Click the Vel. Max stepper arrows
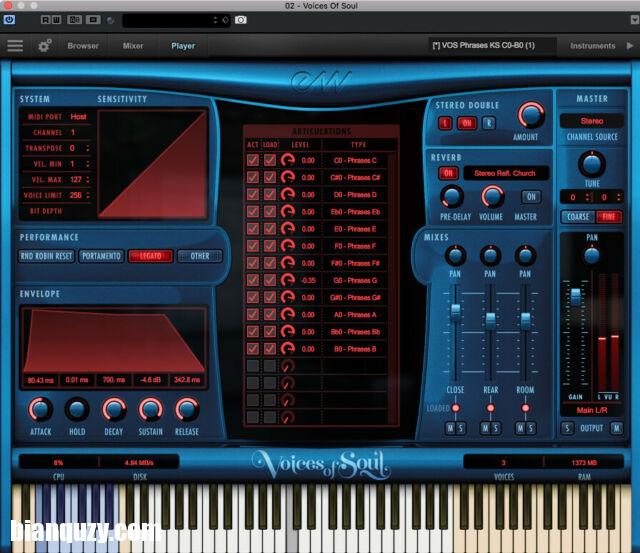This screenshot has height=553, width=640. [88, 180]
